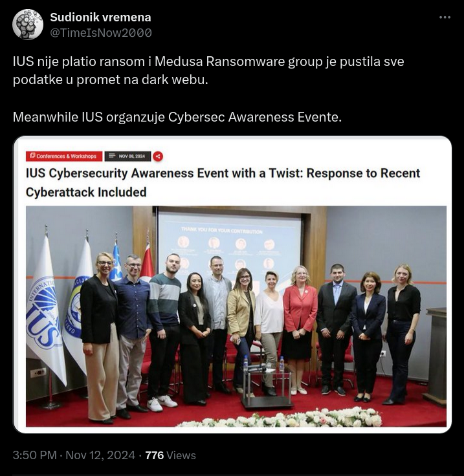Click the Conferences & Workshops tag icon
This screenshot has width=464, height=476.
pos(32,156)
